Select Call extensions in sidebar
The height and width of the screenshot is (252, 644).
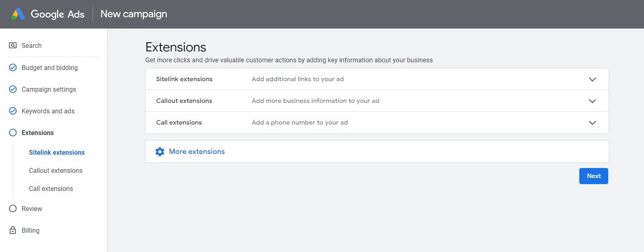coord(51,188)
